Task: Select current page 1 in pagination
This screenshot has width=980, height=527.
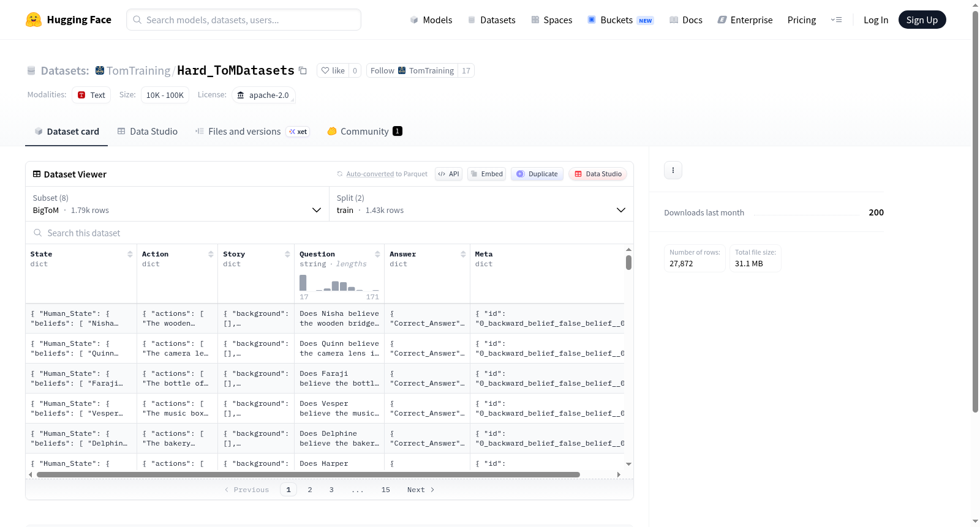Action: (x=288, y=490)
